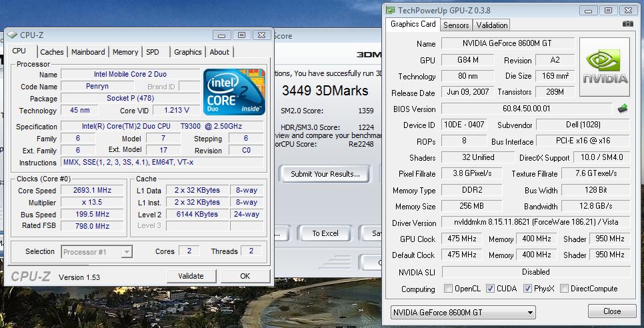Switch to the SPD tab
This screenshot has width=644, height=328.
click(153, 52)
